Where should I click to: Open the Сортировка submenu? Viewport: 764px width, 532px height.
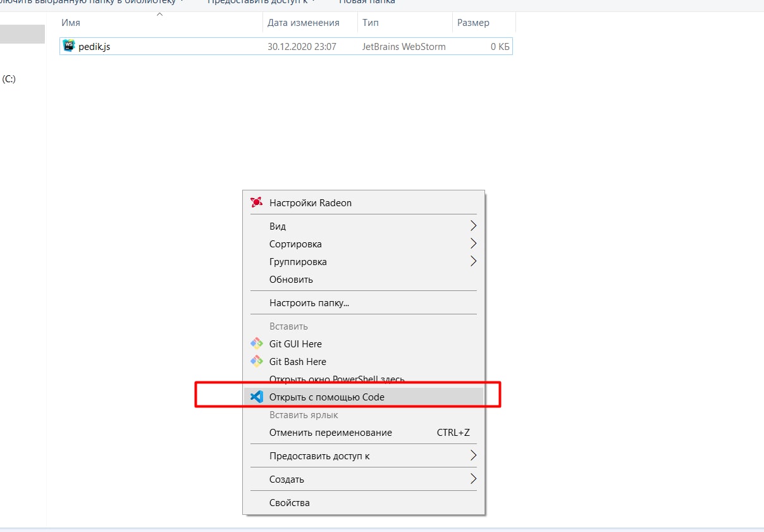[x=364, y=244]
